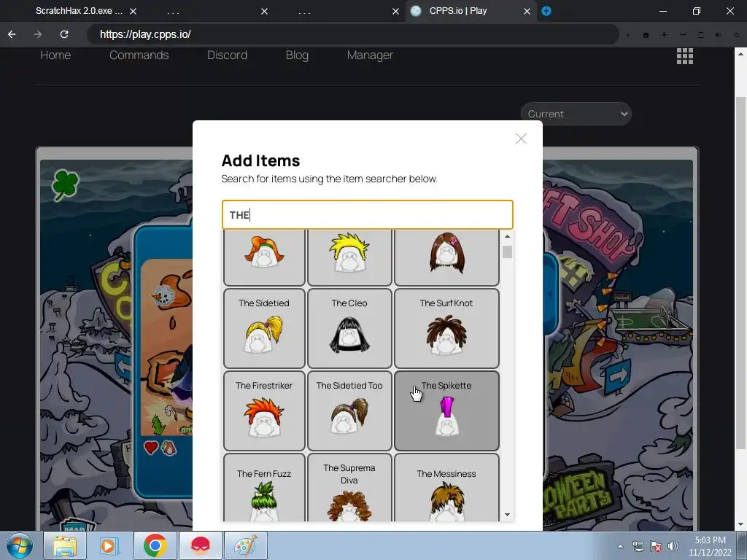Pick the orange hair with green headband item
This screenshot has width=747, height=560.
coord(264,257)
